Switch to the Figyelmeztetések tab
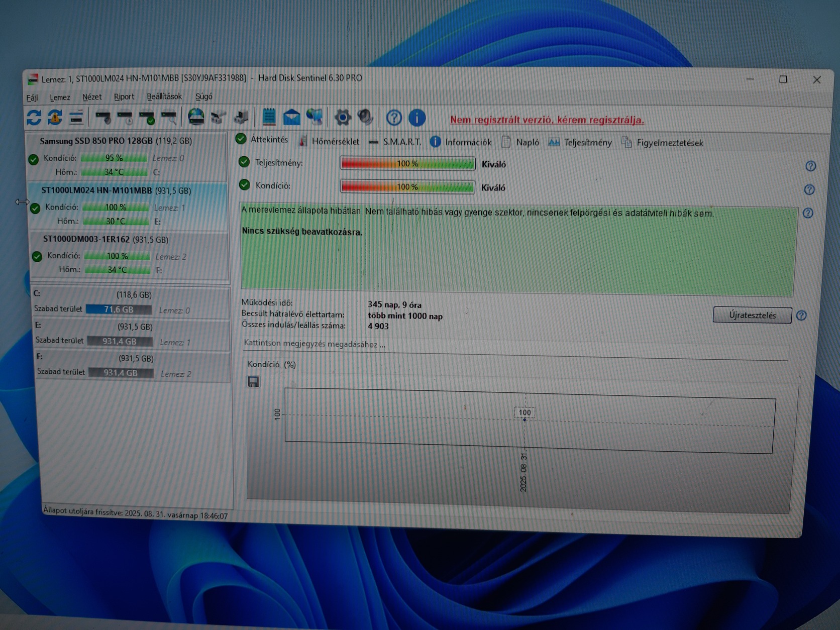This screenshot has width=840, height=630. [662, 143]
